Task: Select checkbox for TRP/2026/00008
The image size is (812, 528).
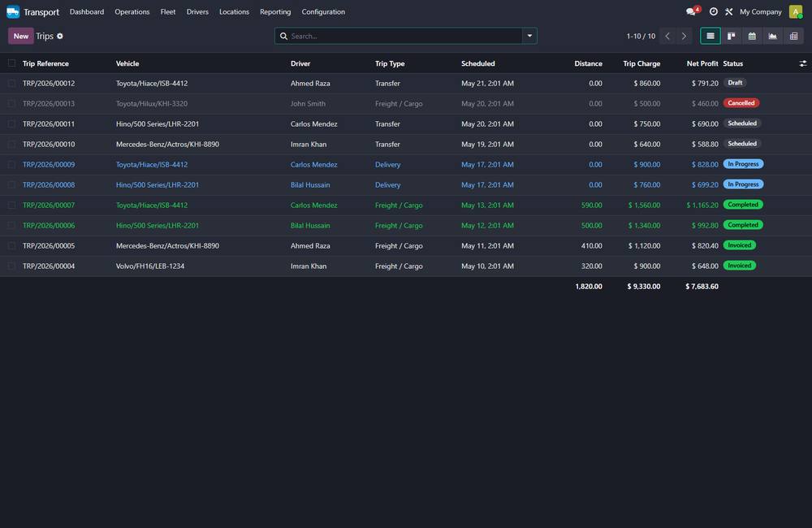Action: (11, 184)
